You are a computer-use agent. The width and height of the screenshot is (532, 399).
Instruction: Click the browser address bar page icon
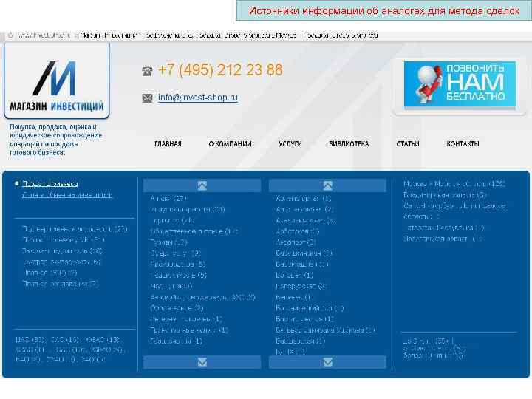(10, 35)
